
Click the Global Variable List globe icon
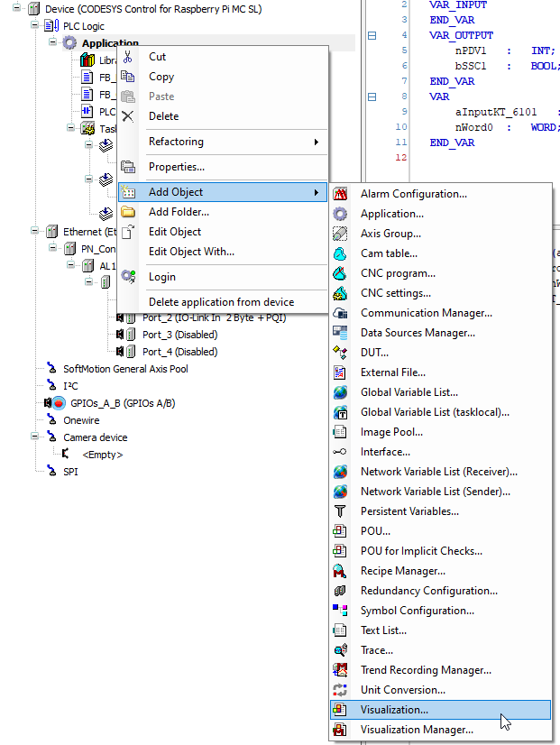point(340,392)
